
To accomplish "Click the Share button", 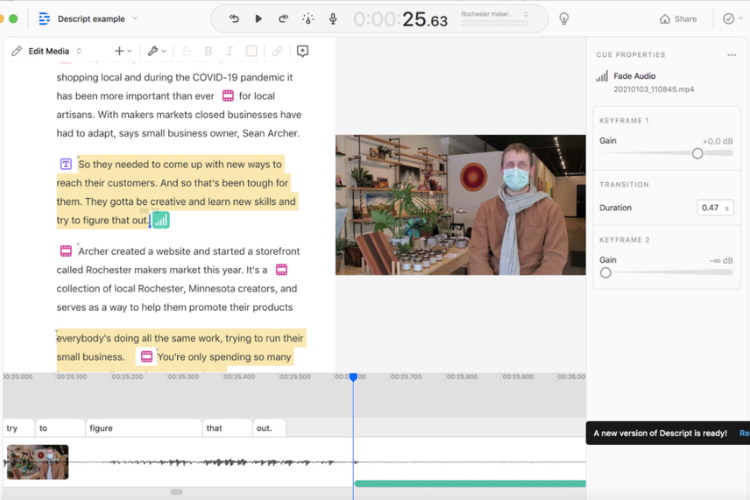I will 678,19.
